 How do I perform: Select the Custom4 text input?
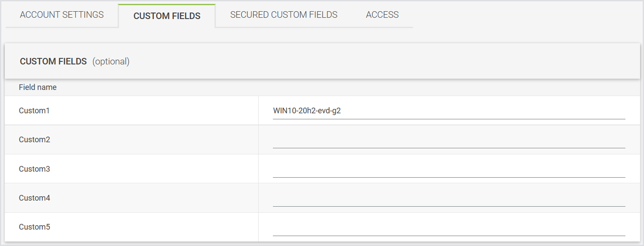pos(449,198)
